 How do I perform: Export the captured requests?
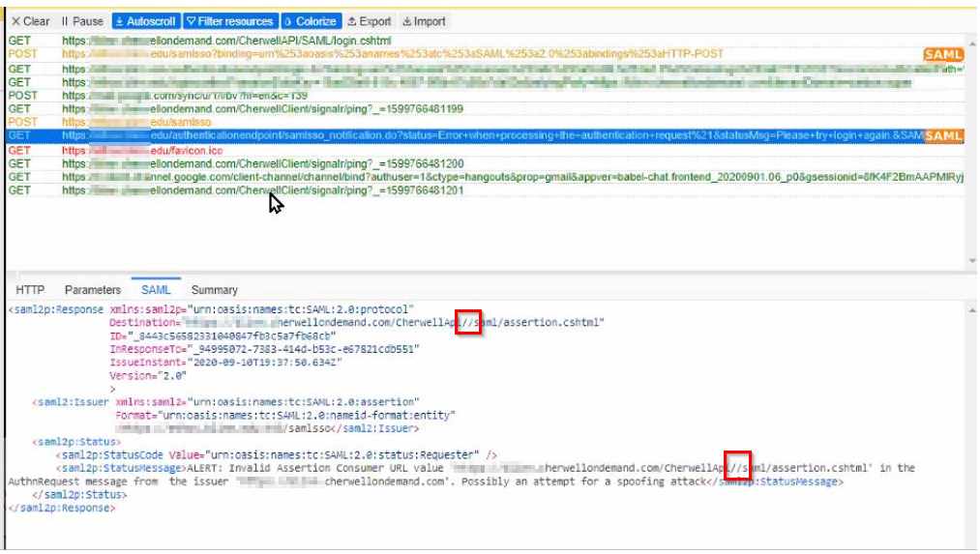click(x=370, y=21)
